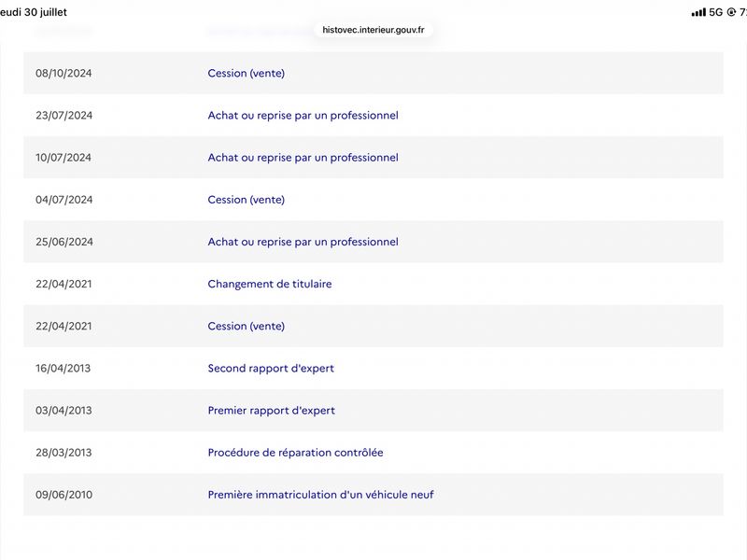Image resolution: width=747 pixels, height=560 pixels.
Task: Open Second rapport d'expert entry
Action: point(271,368)
